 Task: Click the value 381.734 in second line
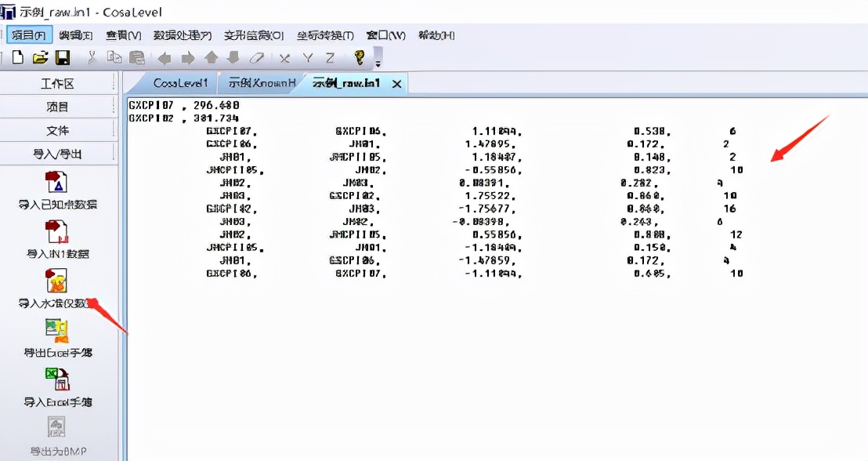pyautogui.click(x=216, y=118)
